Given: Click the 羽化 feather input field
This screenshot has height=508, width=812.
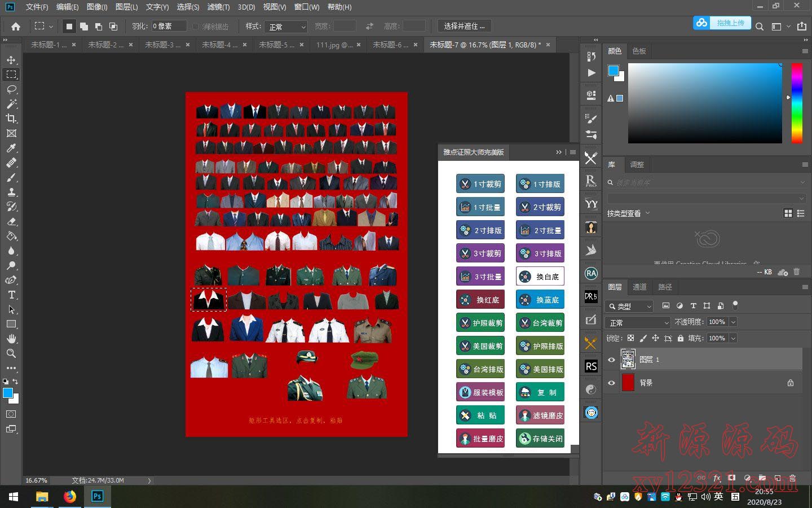Looking at the screenshot, I should point(169,26).
